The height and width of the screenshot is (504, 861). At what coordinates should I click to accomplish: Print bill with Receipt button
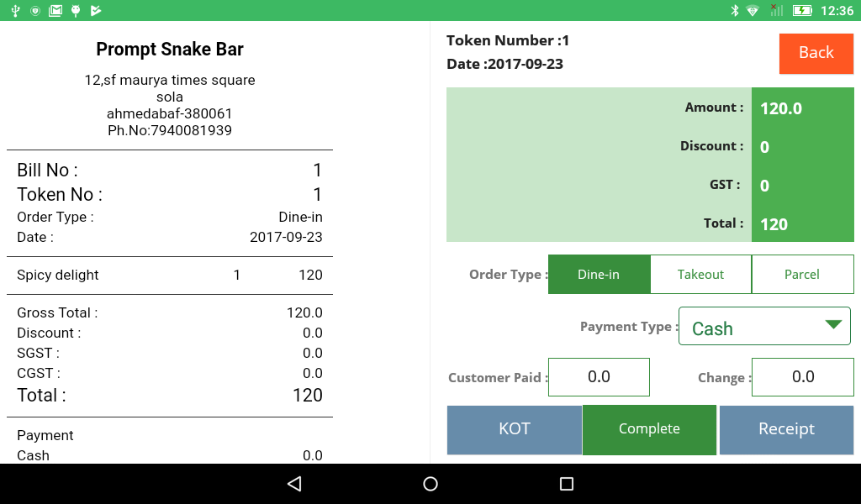(786, 429)
